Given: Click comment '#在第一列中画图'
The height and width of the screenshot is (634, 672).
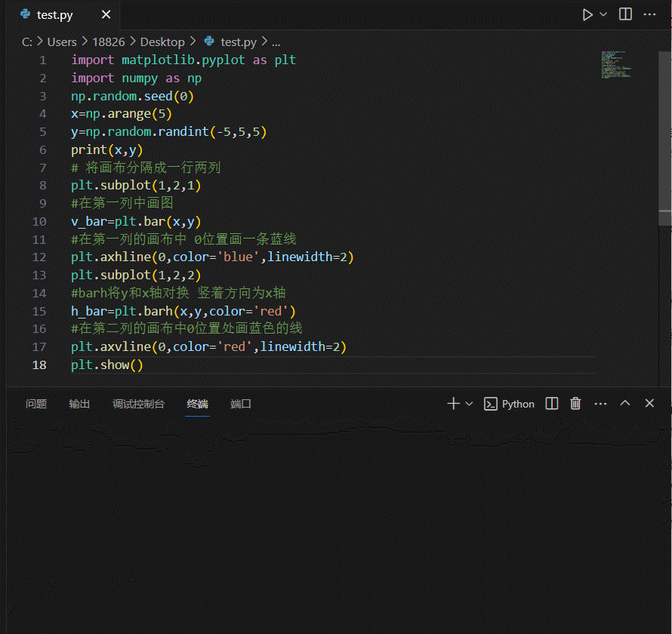Looking at the screenshot, I should pos(122,204).
